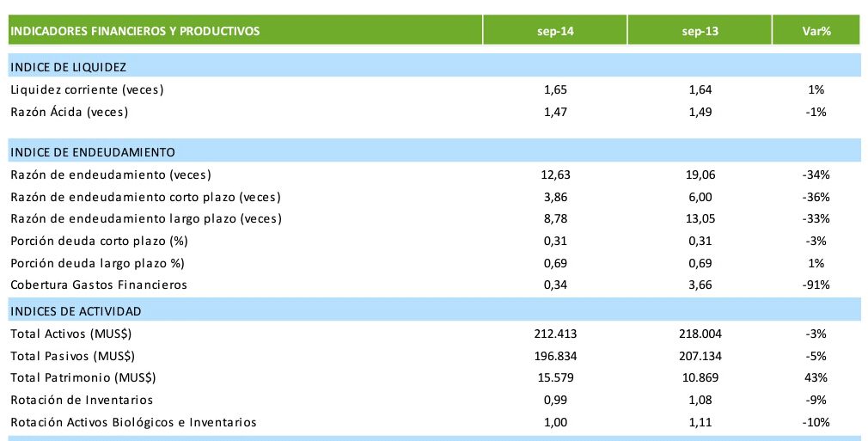868x441 pixels.
Task: Click the INDICES DE ACTIVIDAD section heading
Action: pyautogui.click(x=76, y=310)
